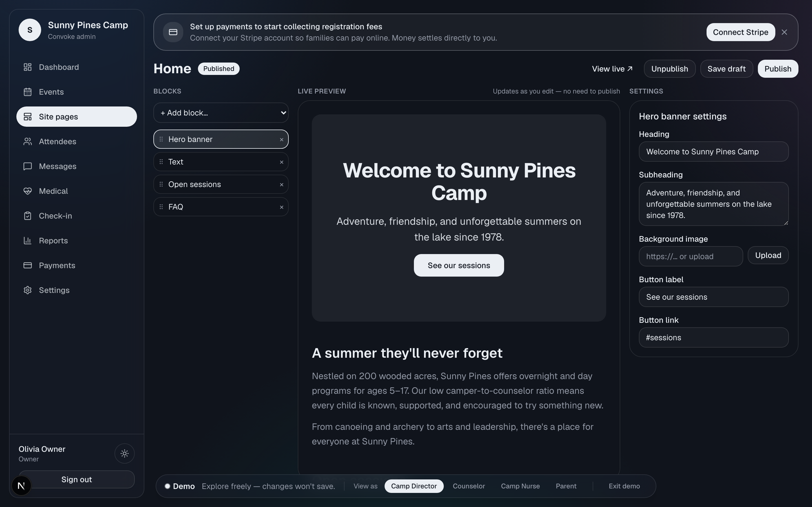Grab the Hero banner block drag handle
This screenshot has height=507, width=812.
tap(161, 139)
